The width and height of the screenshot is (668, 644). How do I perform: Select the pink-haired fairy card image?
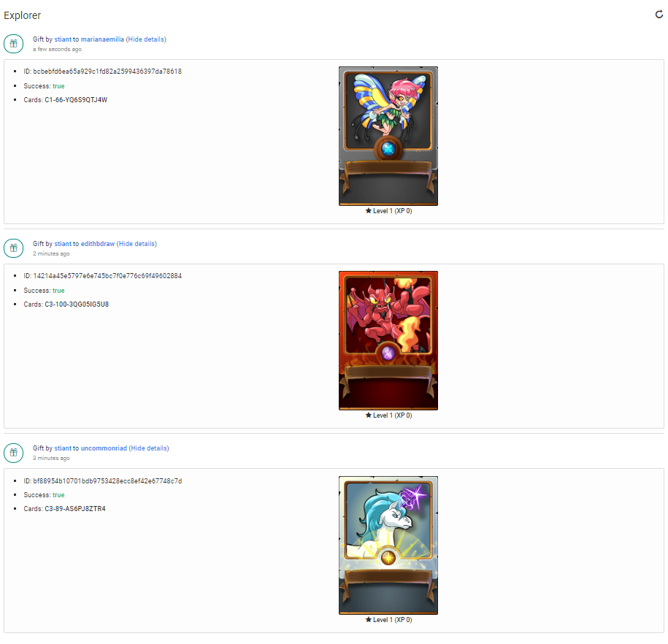coord(388,136)
